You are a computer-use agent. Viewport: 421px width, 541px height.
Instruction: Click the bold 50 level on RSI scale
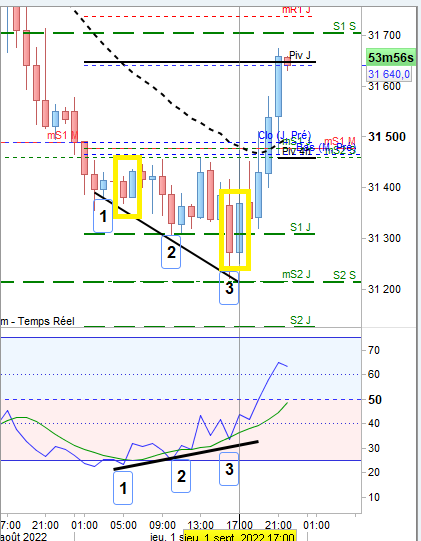[374, 400]
